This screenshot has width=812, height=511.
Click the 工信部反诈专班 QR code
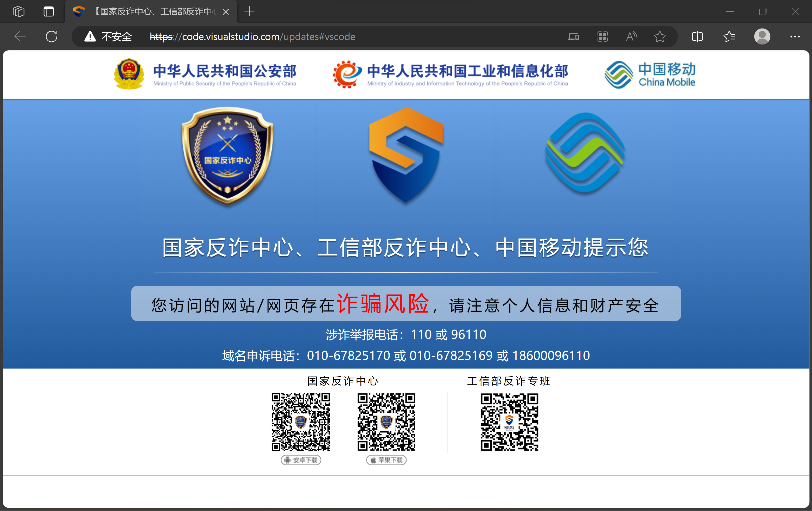(509, 422)
